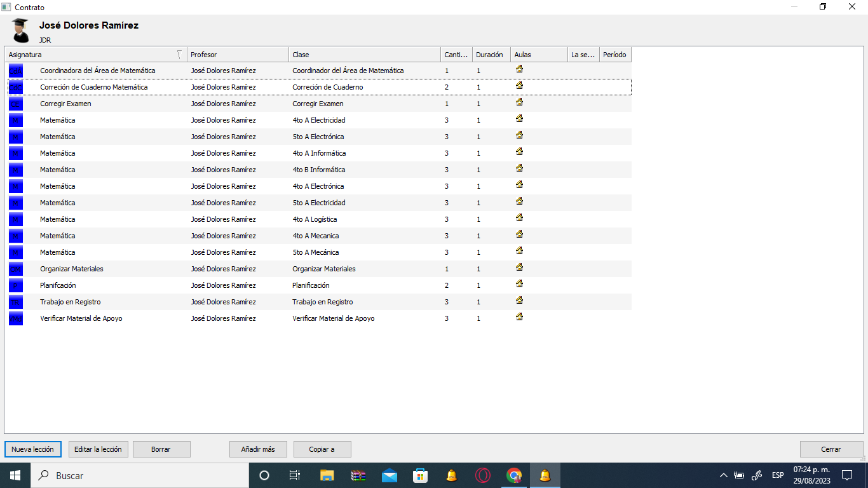Click the blue icon next to Corregir Examen subject
The width and height of the screenshot is (868, 488).
[15, 104]
